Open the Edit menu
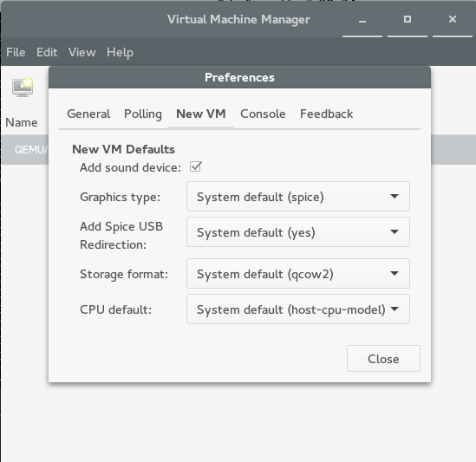Viewport: 476px width, 462px height. pyautogui.click(x=47, y=52)
